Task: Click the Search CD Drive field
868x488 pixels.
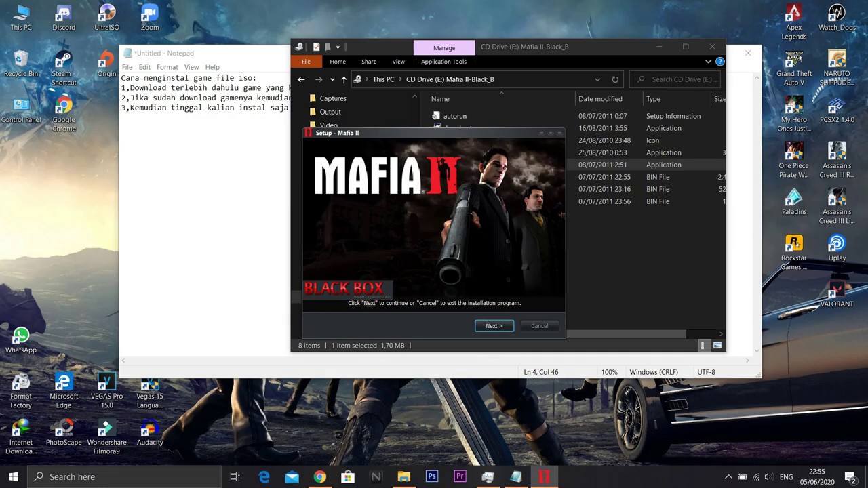Action: coord(675,79)
